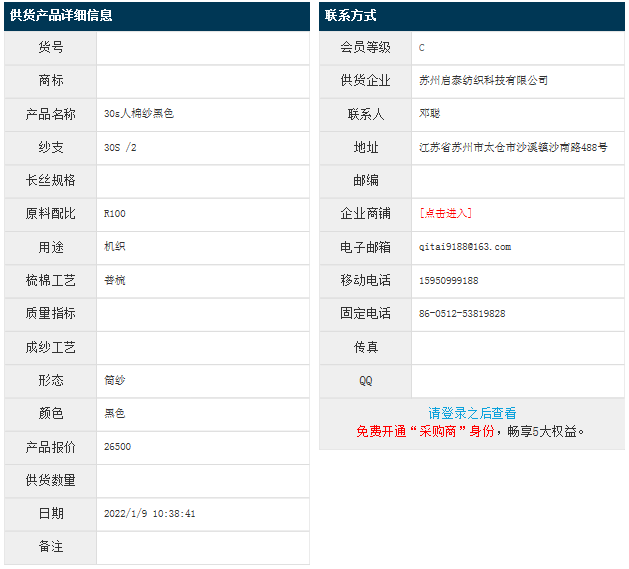Click the contact person name 邓聪
The image size is (629, 569).
[429, 114]
